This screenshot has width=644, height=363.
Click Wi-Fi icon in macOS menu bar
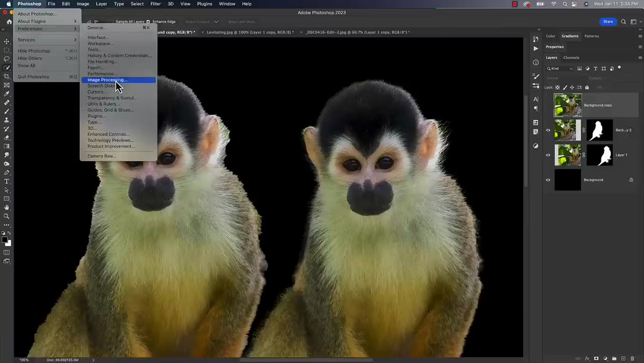(554, 4)
